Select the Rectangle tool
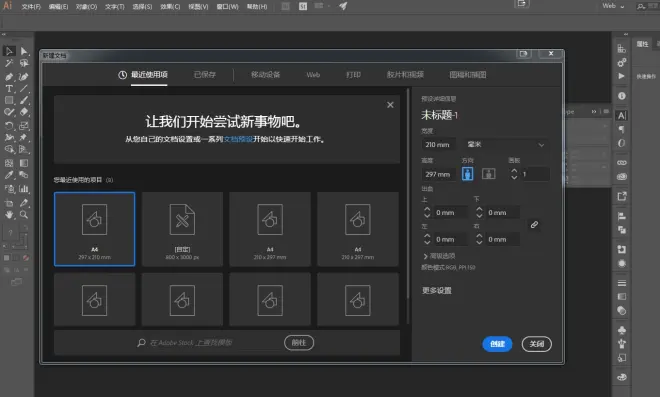The width and height of the screenshot is (660, 397). pyautogui.click(x=9, y=101)
